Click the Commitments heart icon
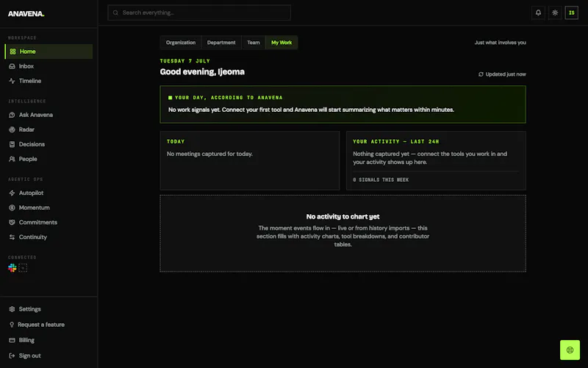Screen dimensions: 588x368 coord(12,222)
